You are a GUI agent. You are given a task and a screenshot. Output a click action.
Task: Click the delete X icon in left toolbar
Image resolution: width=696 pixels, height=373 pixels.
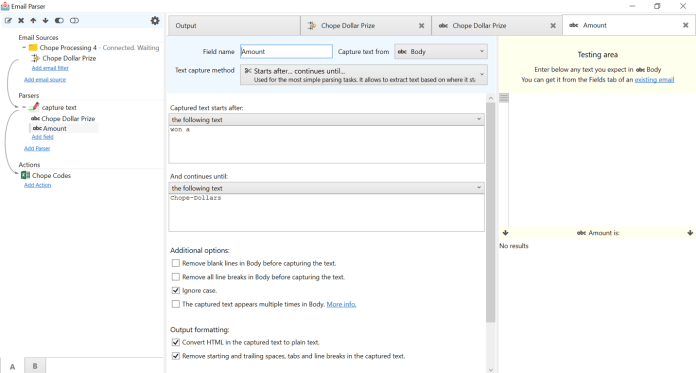tap(21, 20)
